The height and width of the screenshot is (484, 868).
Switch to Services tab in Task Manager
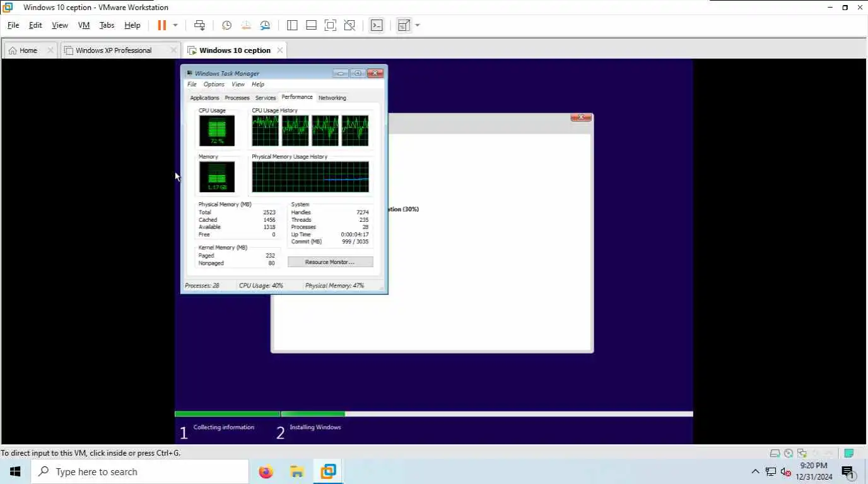[266, 98]
